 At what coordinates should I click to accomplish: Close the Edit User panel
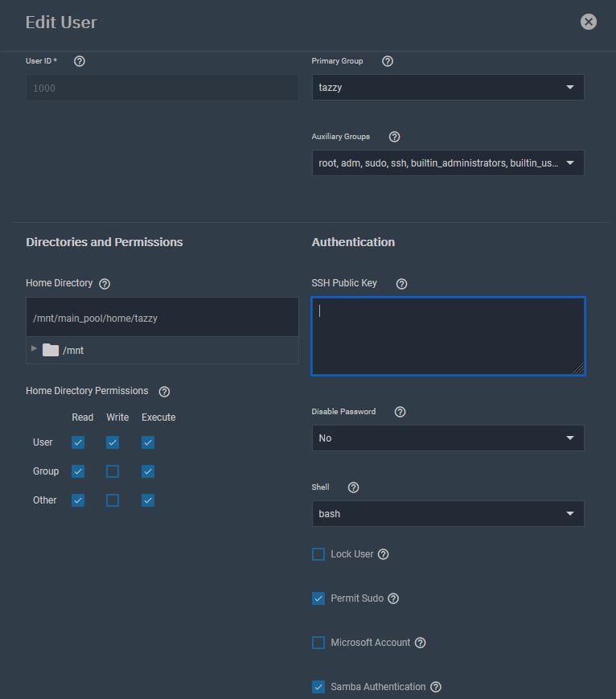[589, 22]
